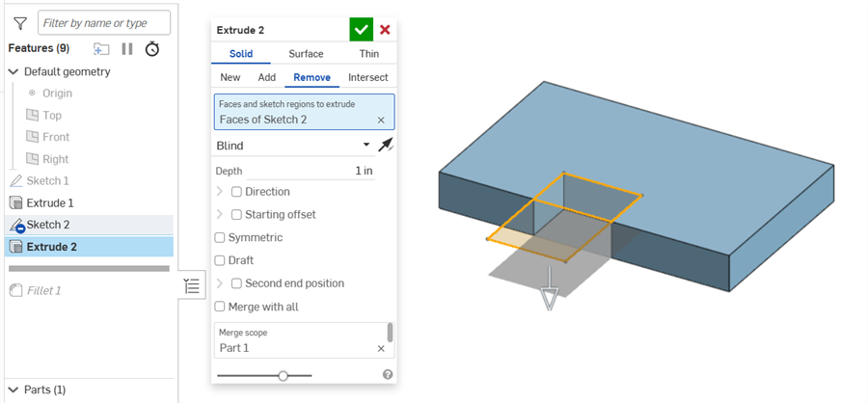Screen dimensions: 868x403
Task: Cancel the Extrude 2 dialog with red X
Action: pos(385,30)
